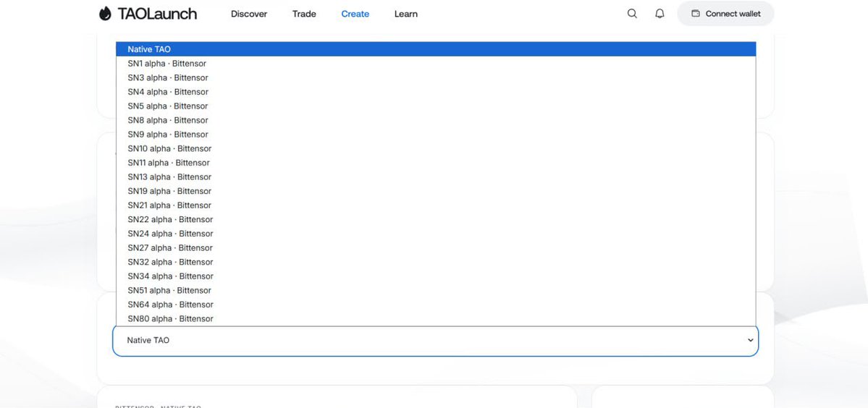Open the search magnifier icon
868x408 pixels.
pos(632,14)
